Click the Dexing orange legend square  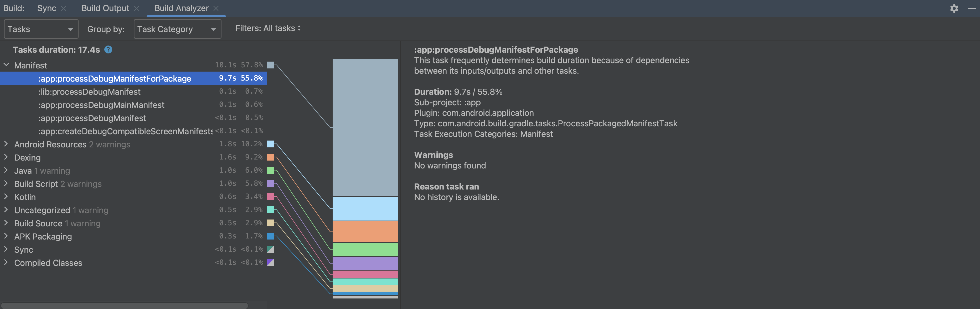click(271, 157)
